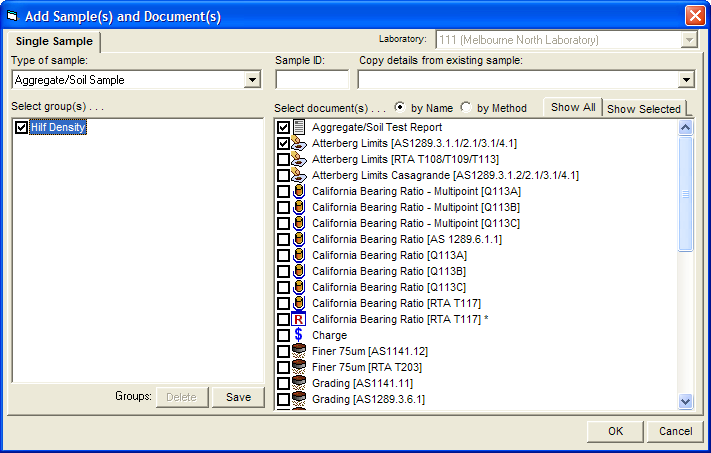Click icon for California Bearing Ratio [Q113B]
This screenshot has height=453, width=711.
click(x=299, y=271)
